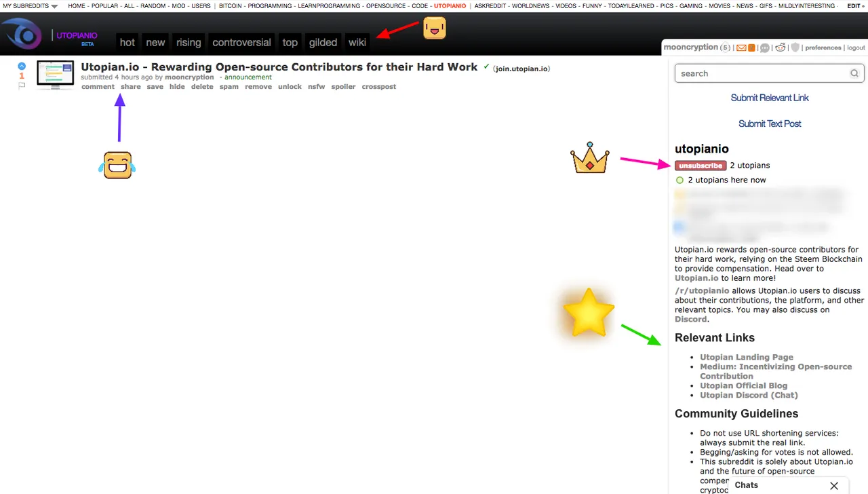Viewport: 868px width, 494px height.
Task: Click remove under the post
Action: (x=258, y=87)
